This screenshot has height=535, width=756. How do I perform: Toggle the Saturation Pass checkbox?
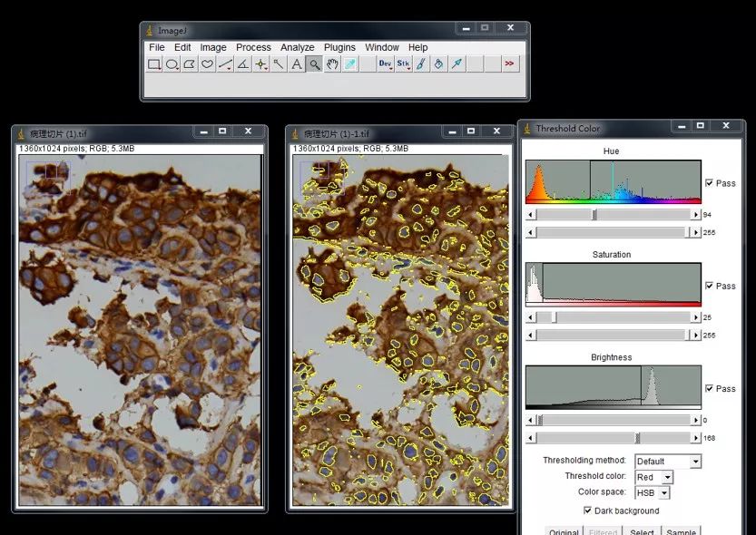coord(710,286)
